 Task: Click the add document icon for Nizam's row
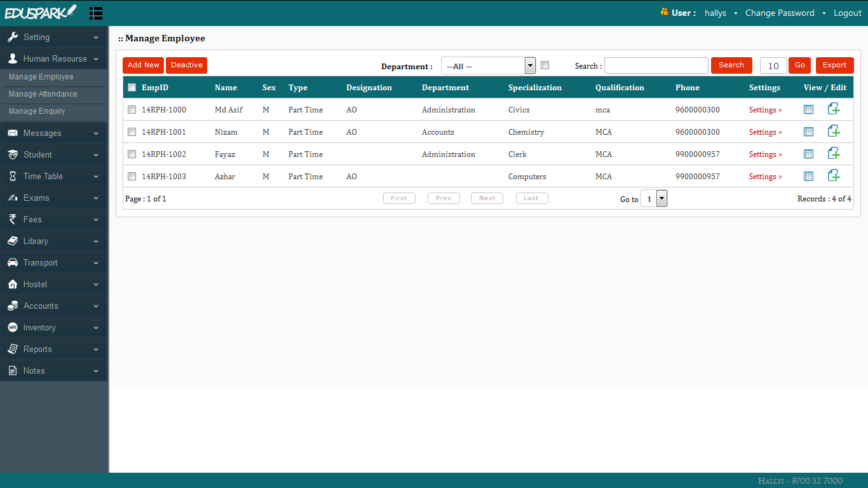click(x=834, y=132)
